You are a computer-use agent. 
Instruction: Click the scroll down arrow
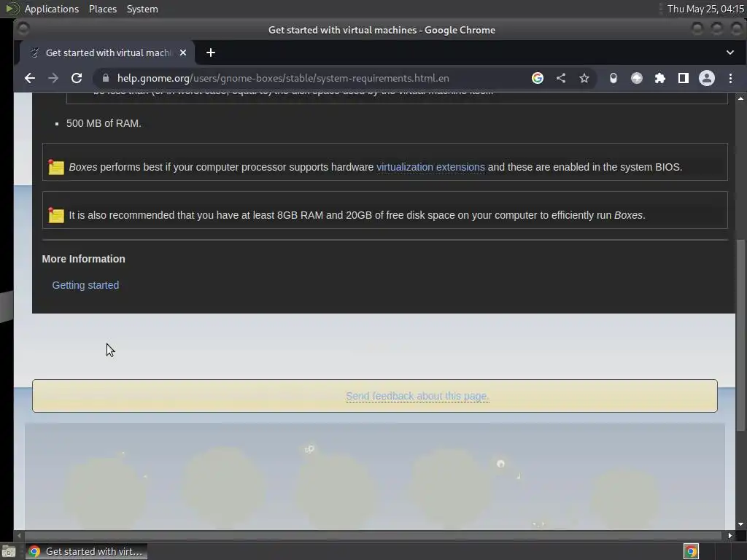pos(740,524)
